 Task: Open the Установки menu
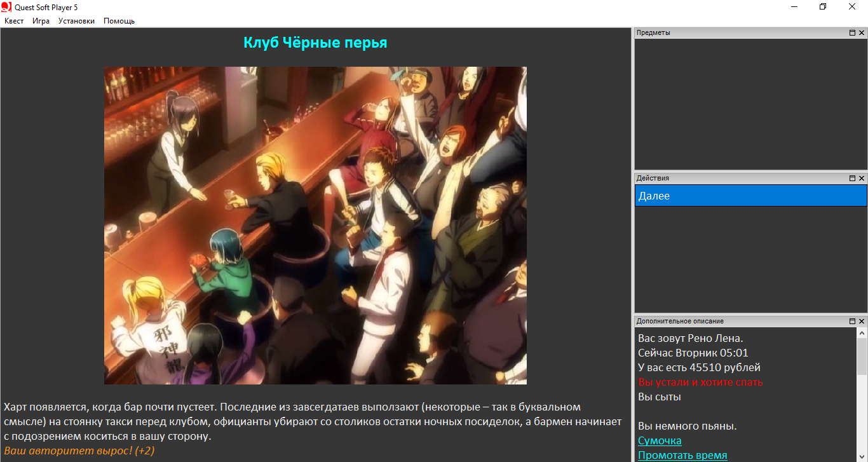[76, 21]
